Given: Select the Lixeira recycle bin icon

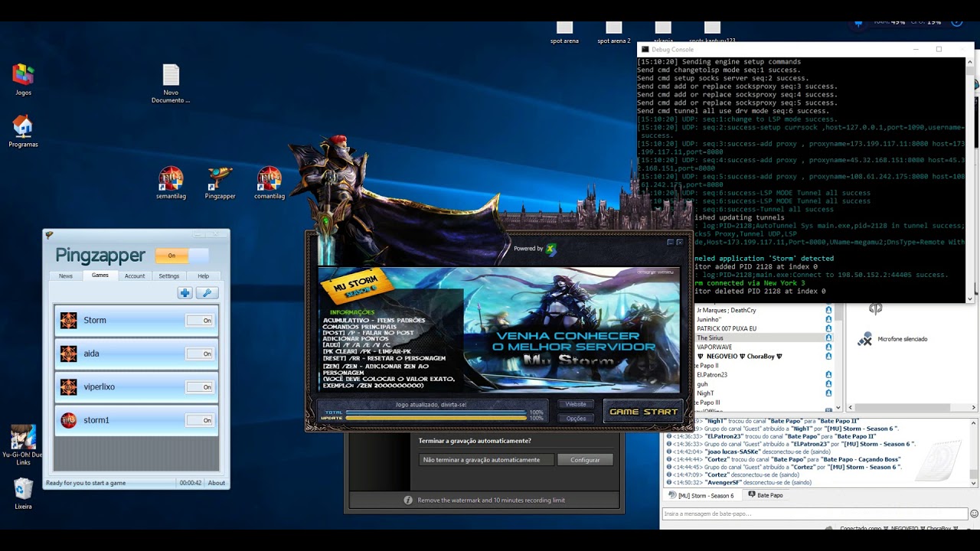Looking at the screenshot, I should pos(23,494).
